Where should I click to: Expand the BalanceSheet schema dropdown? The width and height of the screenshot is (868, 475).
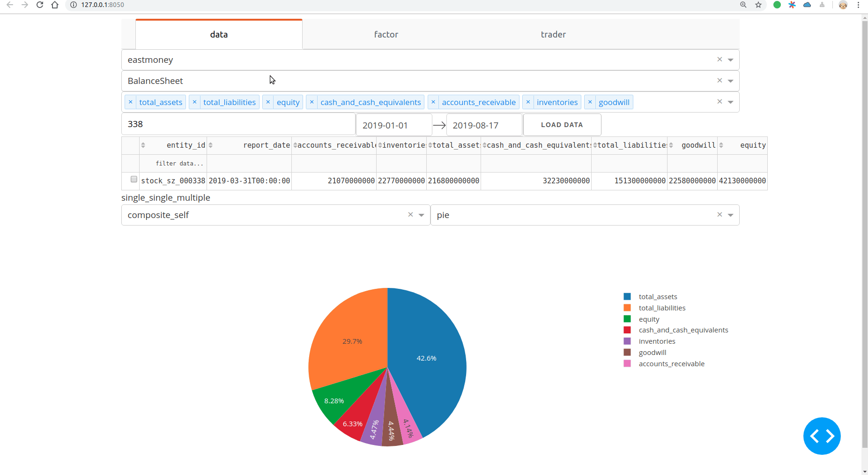[730, 81]
